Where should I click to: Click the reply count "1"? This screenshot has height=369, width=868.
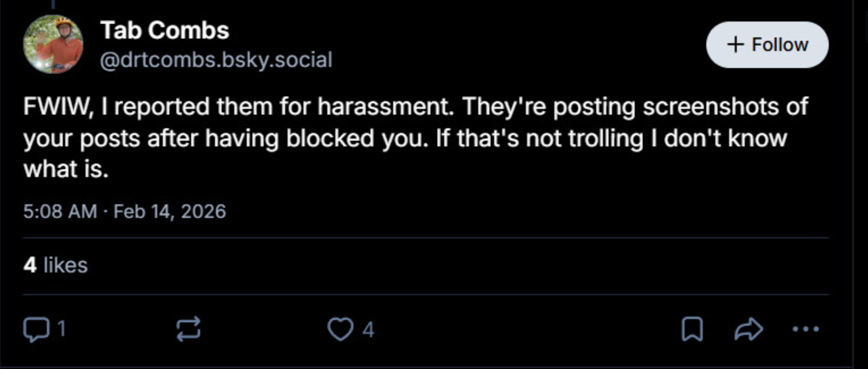coord(61,330)
